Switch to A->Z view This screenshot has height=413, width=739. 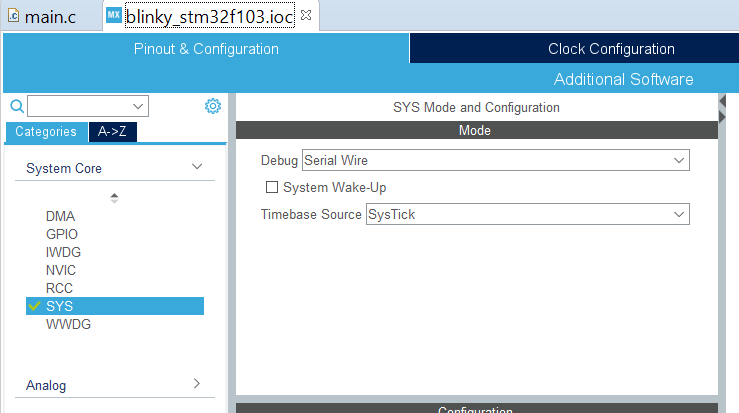(113, 131)
